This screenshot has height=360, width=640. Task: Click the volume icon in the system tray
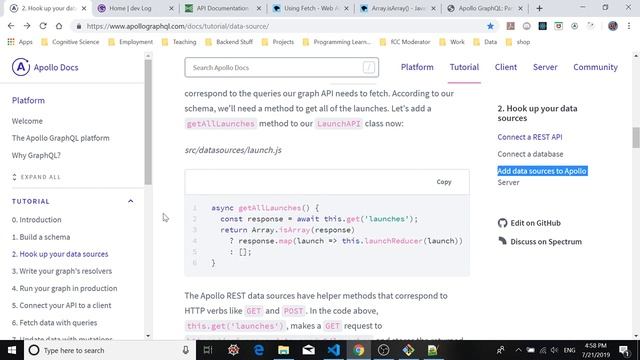pos(554,350)
